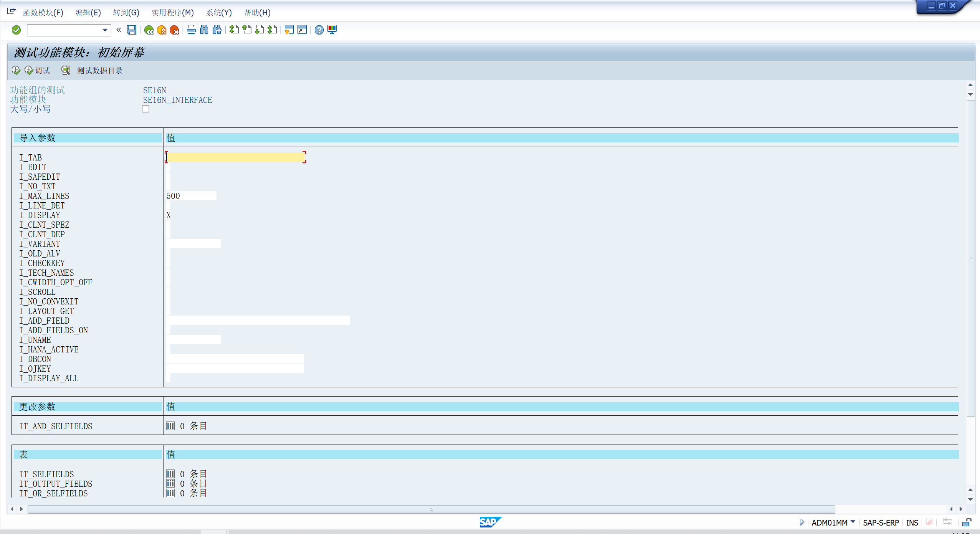Click the green Back arrow icon
This screenshot has width=980, height=534.
(149, 30)
